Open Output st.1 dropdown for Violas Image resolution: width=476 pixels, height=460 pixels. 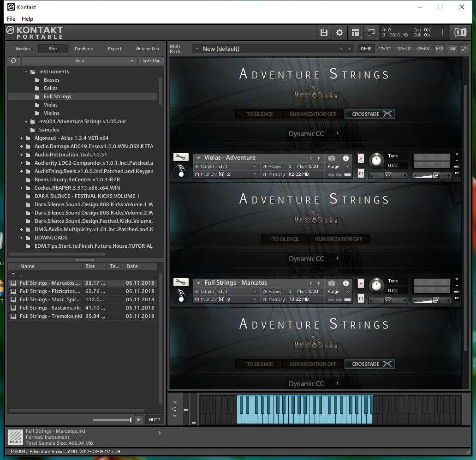click(228, 167)
